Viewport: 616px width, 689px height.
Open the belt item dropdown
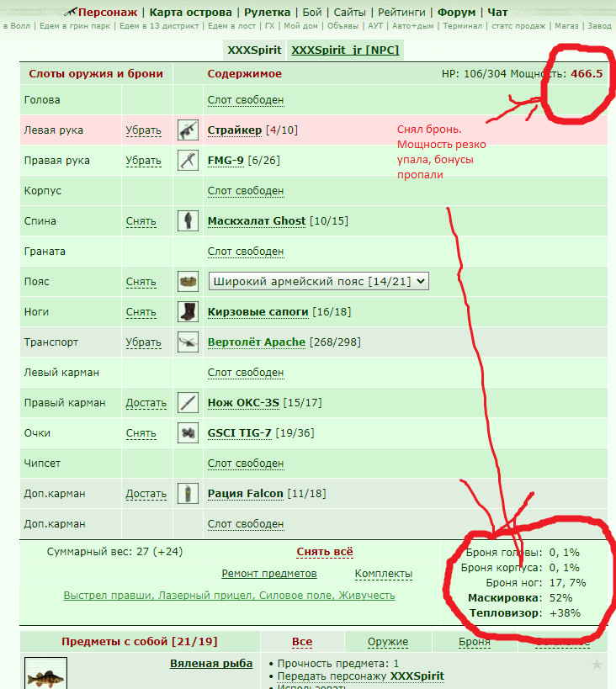coord(319,282)
